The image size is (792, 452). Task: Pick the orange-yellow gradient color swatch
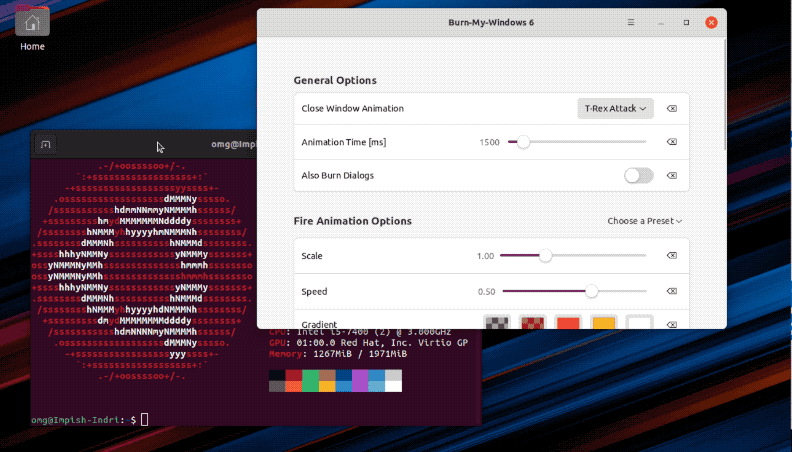point(603,323)
